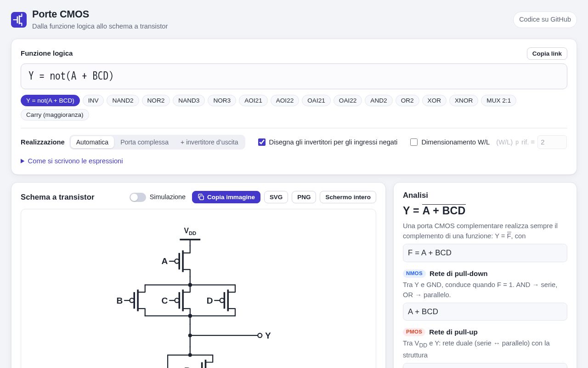Uncheck Disegna gli invertitori per ingressi negati

(262, 142)
